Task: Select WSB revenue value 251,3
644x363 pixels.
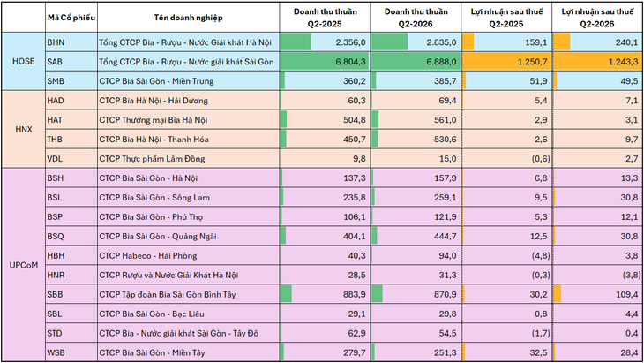Action: tap(446, 352)
